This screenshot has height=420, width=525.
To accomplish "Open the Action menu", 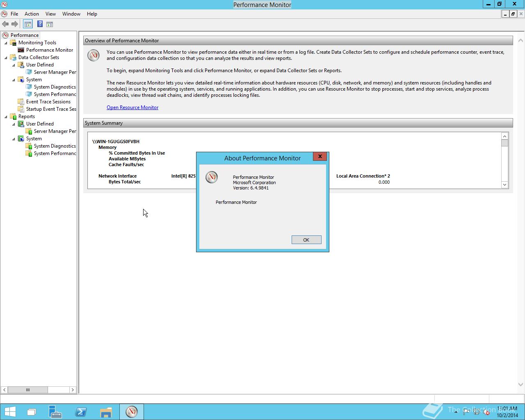I will click(32, 14).
